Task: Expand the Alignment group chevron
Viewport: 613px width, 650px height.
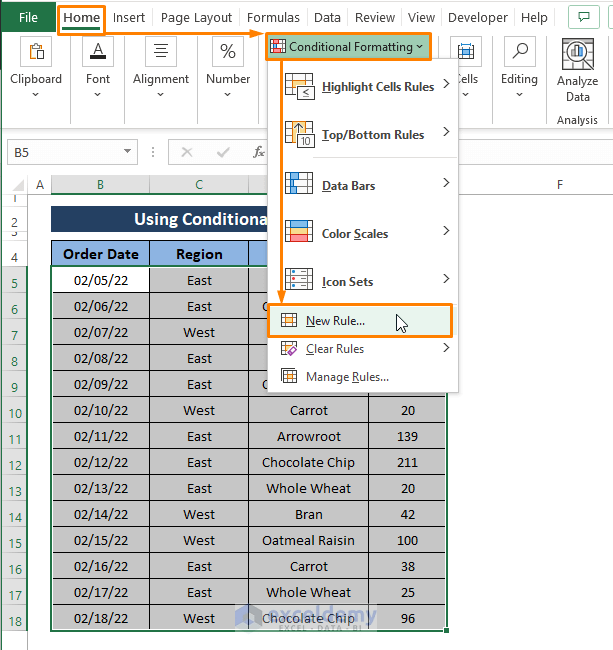Action: 160,95
